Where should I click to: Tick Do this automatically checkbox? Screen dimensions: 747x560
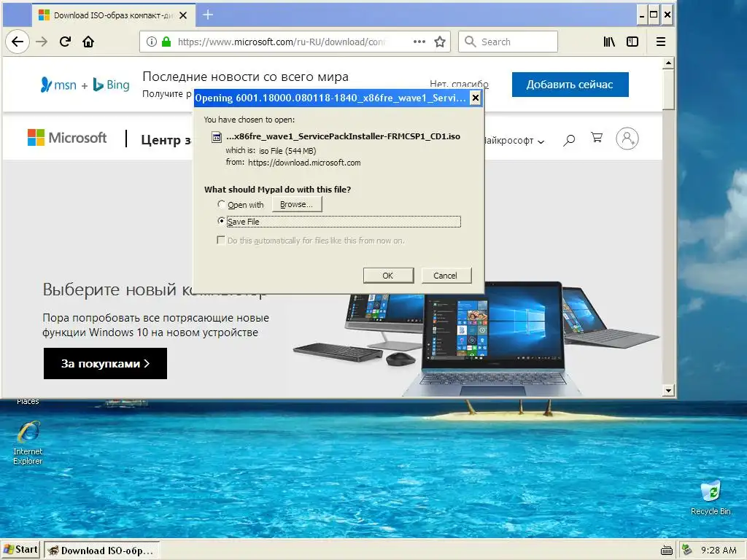[220, 240]
